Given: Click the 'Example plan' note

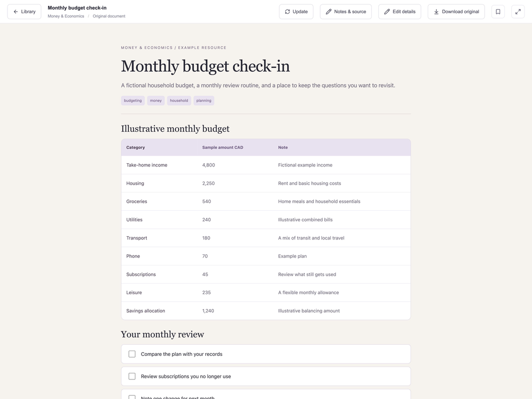Looking at the screenshot, I should coord(292,256).
